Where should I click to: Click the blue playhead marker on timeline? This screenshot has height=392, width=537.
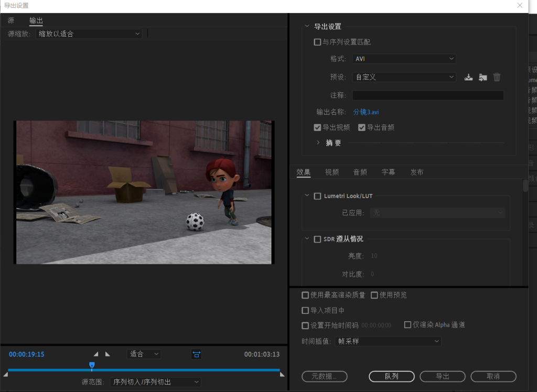pyautogui.click(x=92, y=365)
